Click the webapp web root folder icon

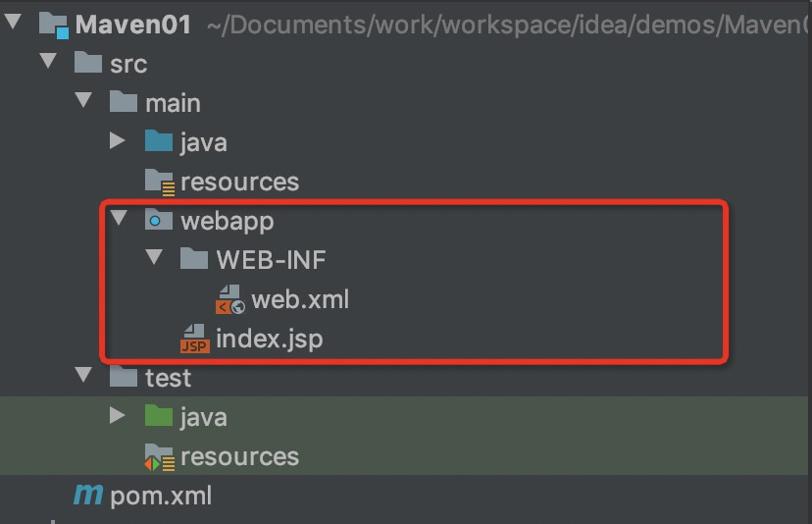click(159, 219)
